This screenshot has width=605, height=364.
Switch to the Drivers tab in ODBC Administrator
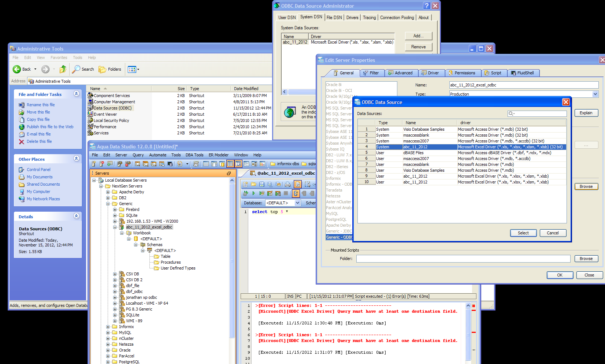pyautogui.click(x=352, y=18)
